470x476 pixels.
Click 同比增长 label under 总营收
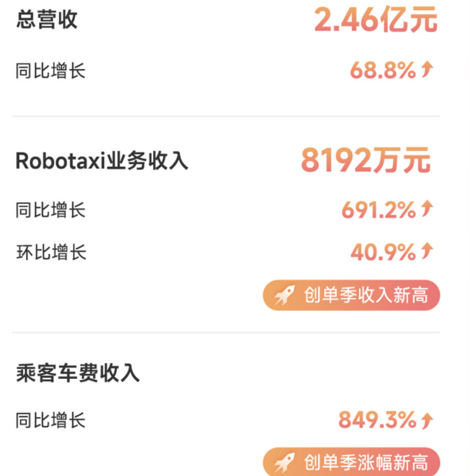[50, 71]
